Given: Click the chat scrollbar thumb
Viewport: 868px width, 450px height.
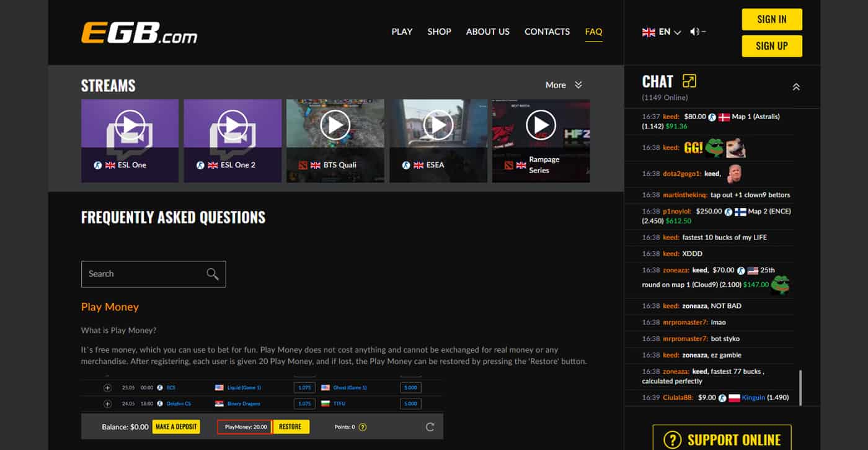Looking at the screenshot, I should (x=800, y=387).
